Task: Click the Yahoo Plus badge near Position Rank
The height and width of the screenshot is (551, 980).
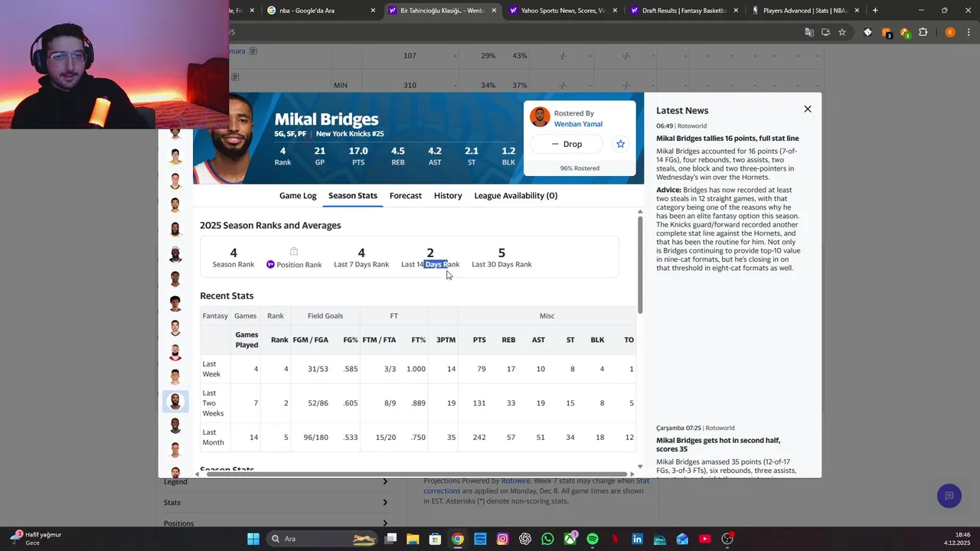Action: [x=270, y=265]
